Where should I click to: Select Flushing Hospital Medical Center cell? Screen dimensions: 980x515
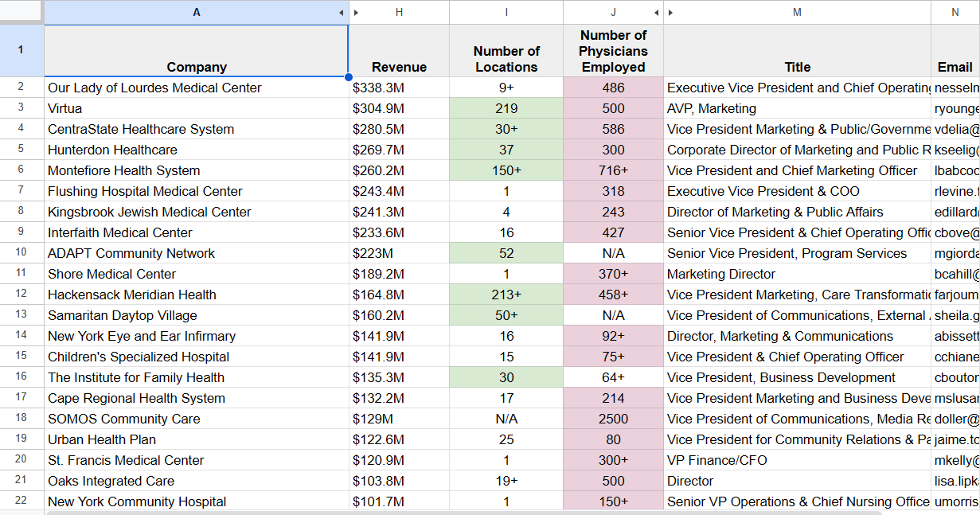197,191
